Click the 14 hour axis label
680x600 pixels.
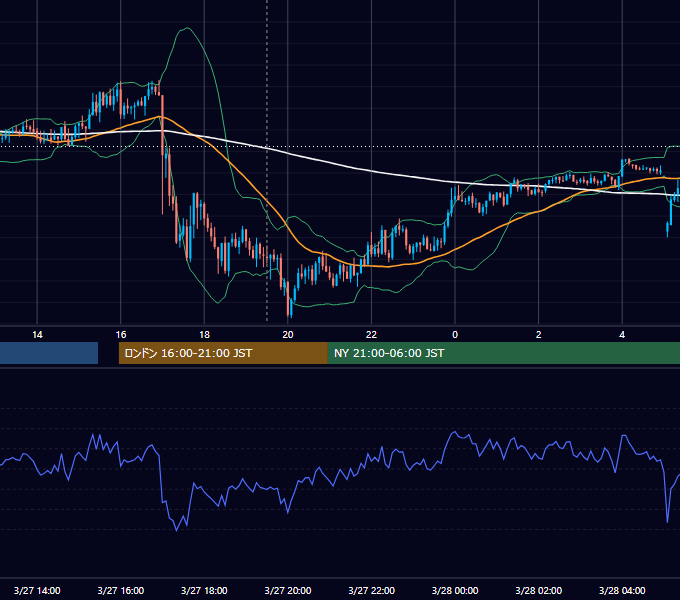tap(37, 335)
